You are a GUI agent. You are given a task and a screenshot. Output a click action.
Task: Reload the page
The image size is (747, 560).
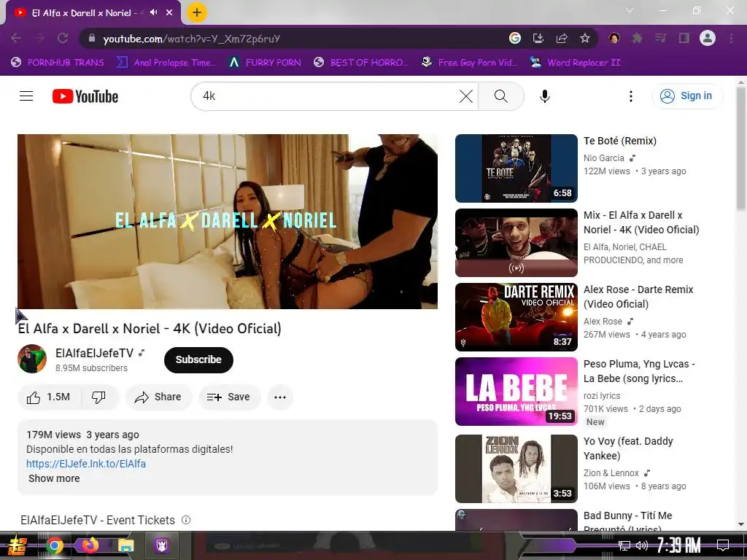coord(63,38)
